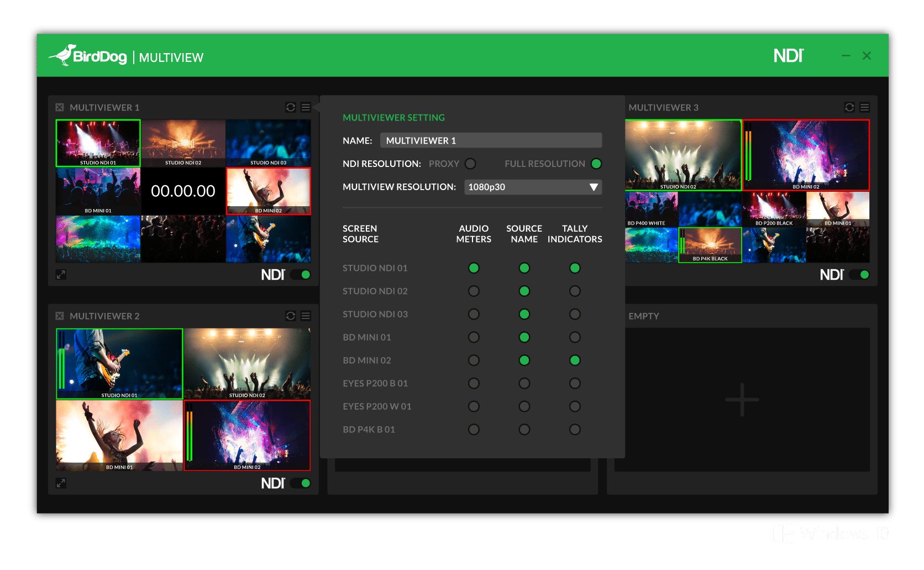The height and width of the screenshot is (570, 924).
Task: Select Full Resolution NDI option
Action: 596,164
